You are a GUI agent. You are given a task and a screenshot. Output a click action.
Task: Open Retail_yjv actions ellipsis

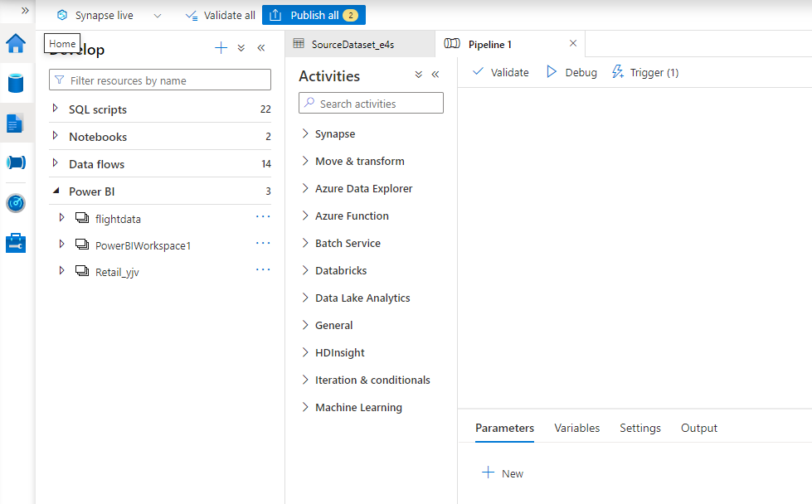(x=263, y=269)
